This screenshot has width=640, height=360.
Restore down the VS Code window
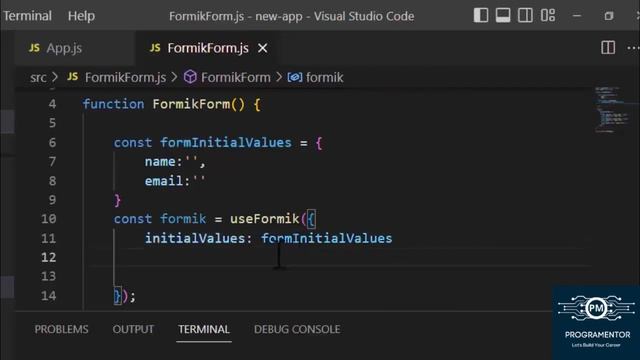pyautogui.click(x=609, y=16)
